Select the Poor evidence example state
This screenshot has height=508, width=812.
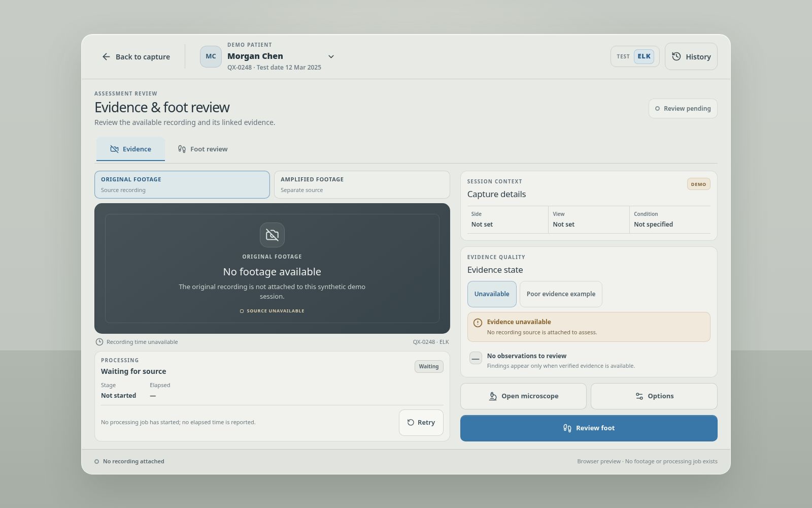[x=561, y=294]
